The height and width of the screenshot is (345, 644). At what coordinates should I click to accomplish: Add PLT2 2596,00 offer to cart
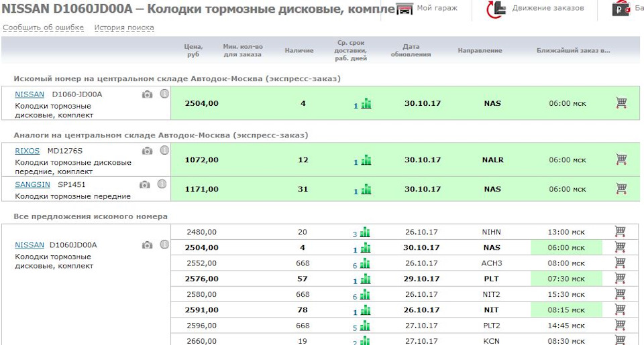click(x=620, y=325)
